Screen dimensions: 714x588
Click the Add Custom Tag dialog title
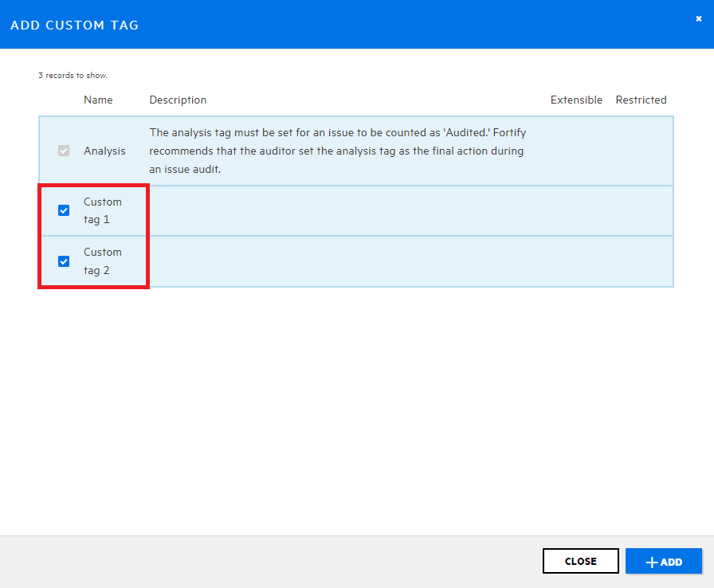[74, 25]
